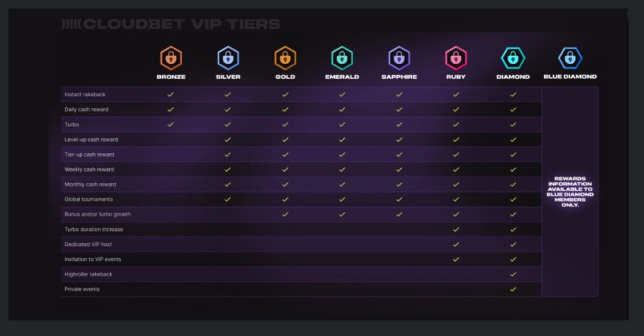
Task: Select the Highroller rakeback row label
Action: coord(89,274)
